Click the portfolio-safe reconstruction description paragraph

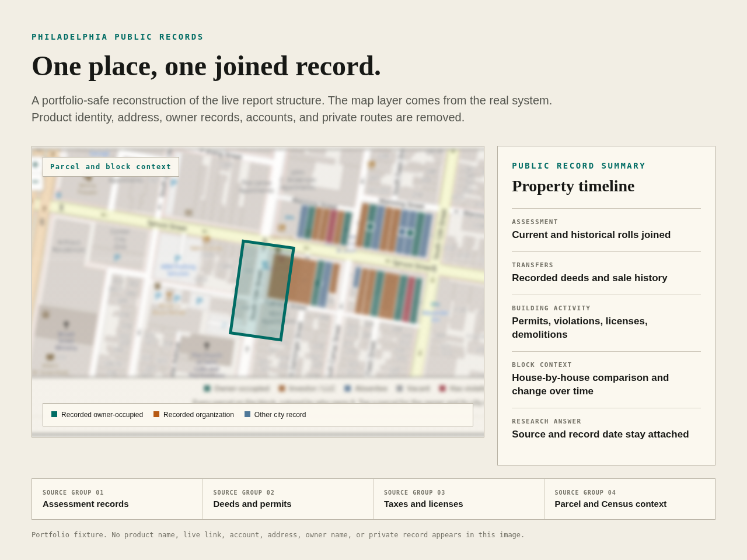click(292, 109)
